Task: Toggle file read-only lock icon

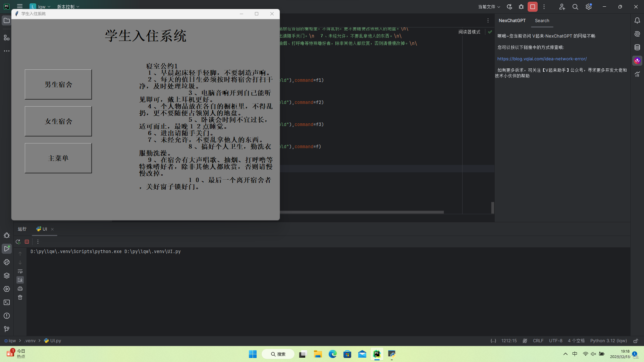Action: pyautogui.click(x=636, y=341)
